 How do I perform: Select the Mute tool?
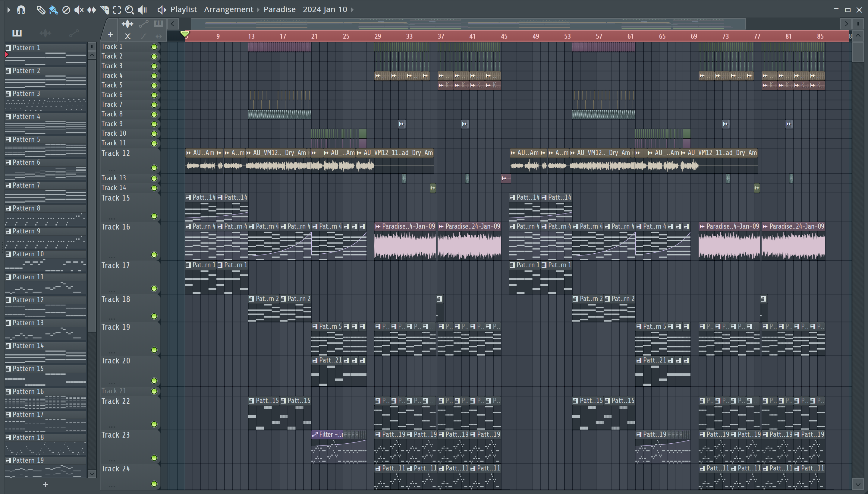click(x=79, y=10)
